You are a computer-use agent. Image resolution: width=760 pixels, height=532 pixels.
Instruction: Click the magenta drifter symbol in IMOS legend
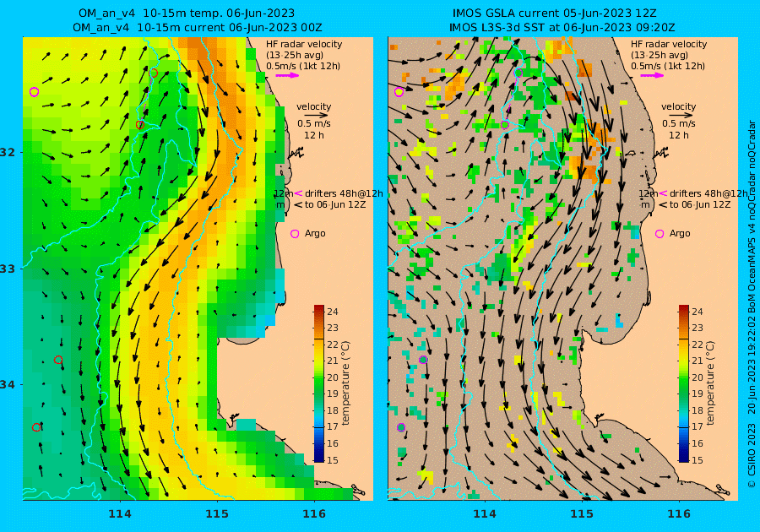[663, 193]
